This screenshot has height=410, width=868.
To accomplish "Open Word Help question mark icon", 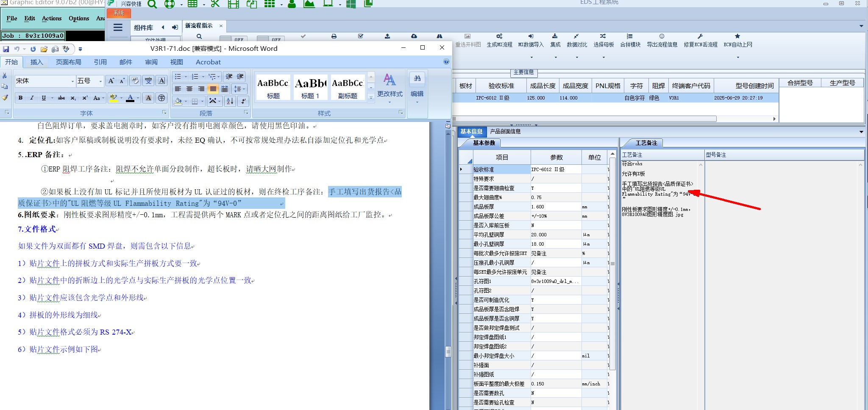I will click(x=446, y=62).
